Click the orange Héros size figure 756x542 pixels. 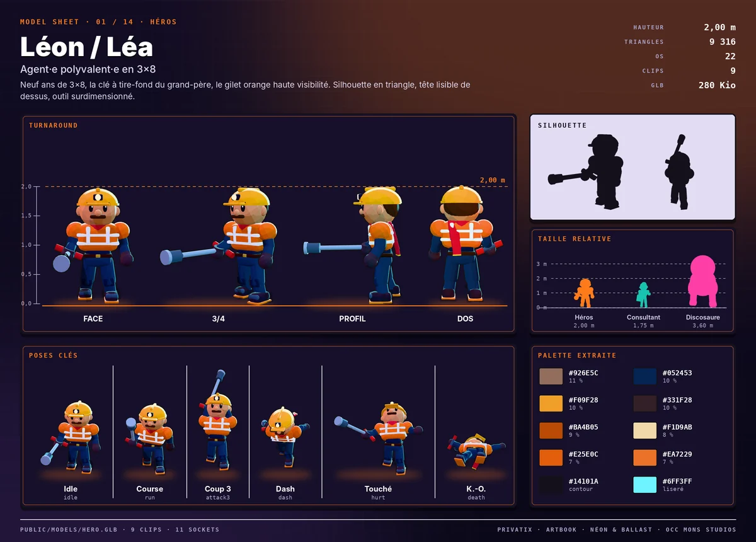point(584,293)
